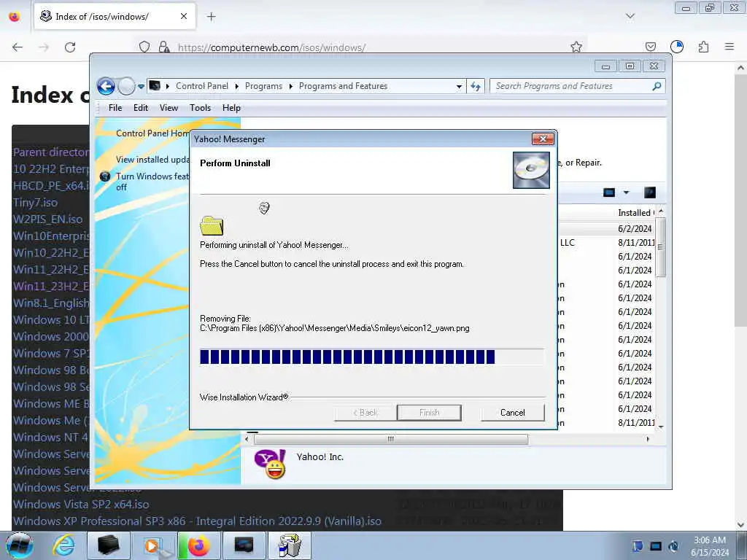The width and height of the screenshot is (747, 560).
Task: Click the disabled Back button
Action: pyautogui.click(x=365, y=413)
